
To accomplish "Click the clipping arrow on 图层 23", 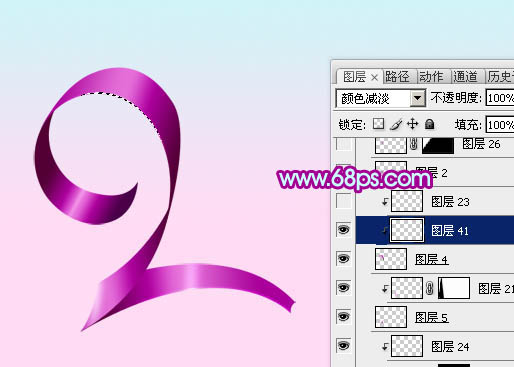I will 385,201.
